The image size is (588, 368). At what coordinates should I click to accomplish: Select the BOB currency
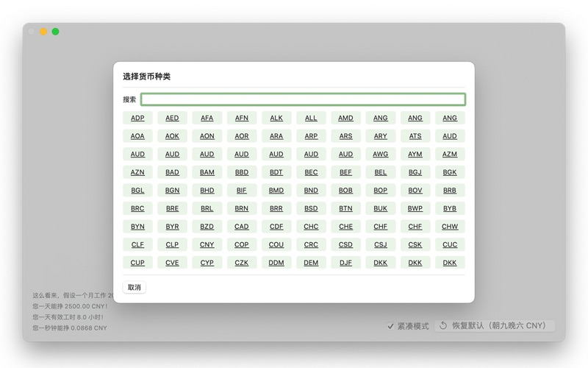pyautogui.click(x=345, y=191)
